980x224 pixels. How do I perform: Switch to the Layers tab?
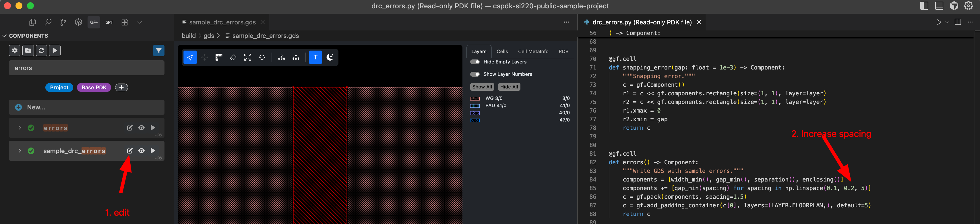(479, 51)
